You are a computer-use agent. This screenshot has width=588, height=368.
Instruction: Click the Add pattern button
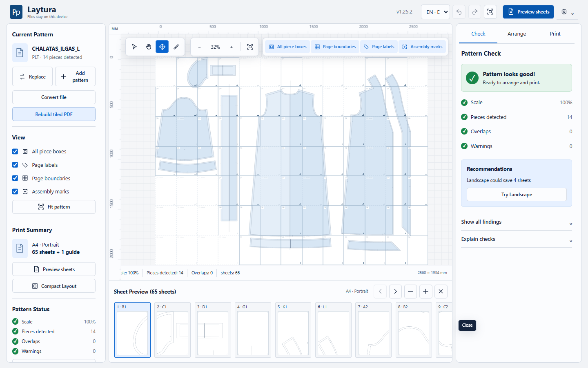tap(75, 76)
